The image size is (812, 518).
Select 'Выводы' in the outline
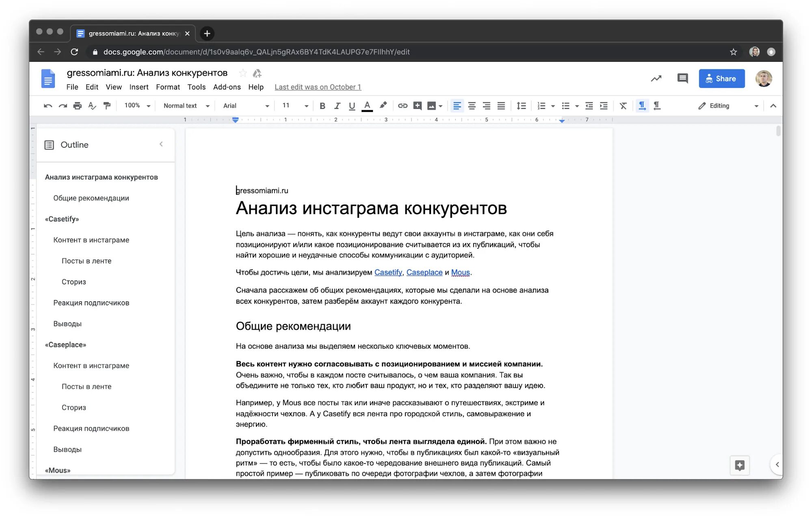click(68, 324)
